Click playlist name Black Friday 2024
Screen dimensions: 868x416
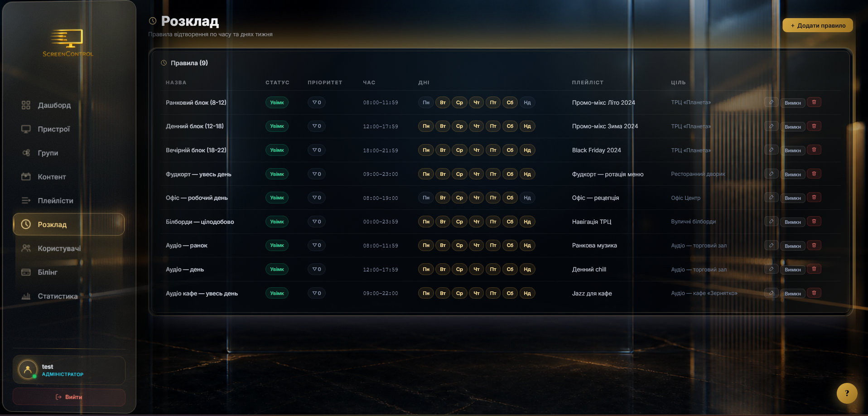coord(597,150)
